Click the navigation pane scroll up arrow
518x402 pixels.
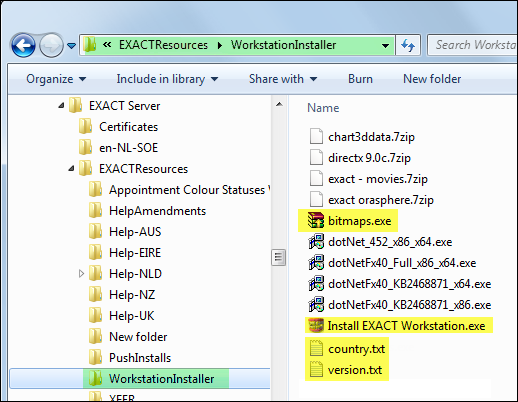click(279, 104)
